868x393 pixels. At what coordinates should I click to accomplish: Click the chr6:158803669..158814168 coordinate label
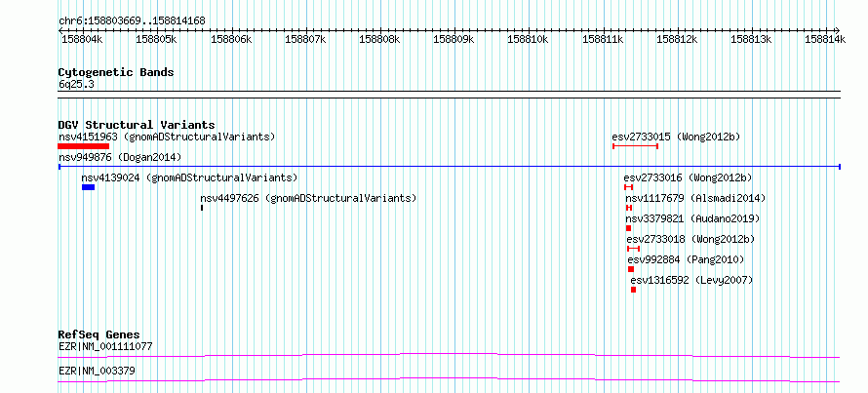coord(132,21)
